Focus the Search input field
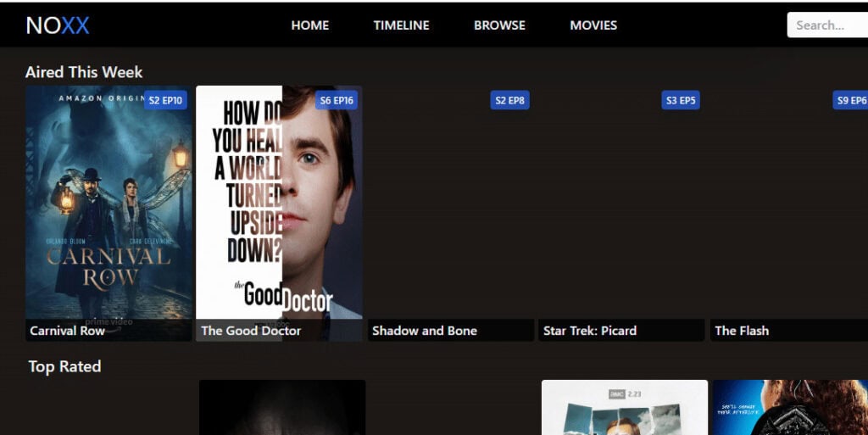 coord(827,25)
